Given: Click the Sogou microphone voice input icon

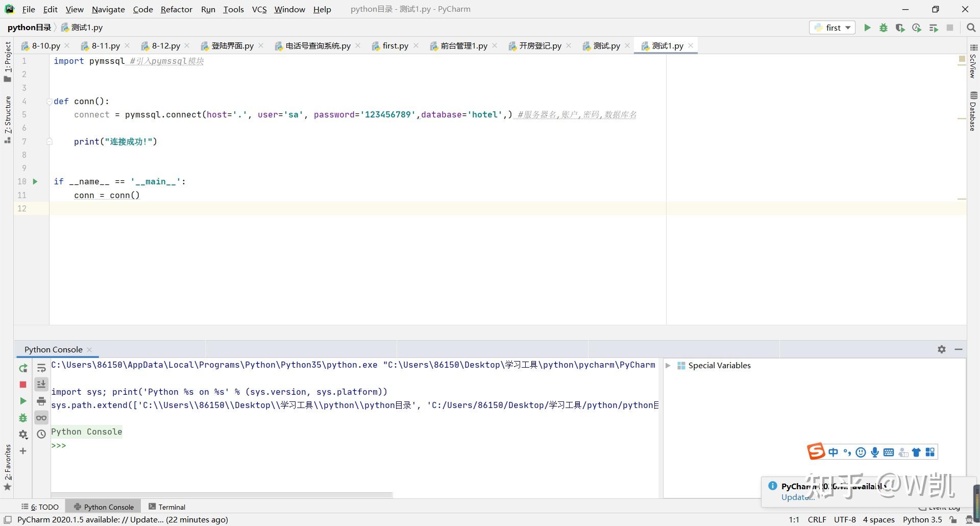Looking at the screenshot, I should pyautogui.click(x=875, y=452).
